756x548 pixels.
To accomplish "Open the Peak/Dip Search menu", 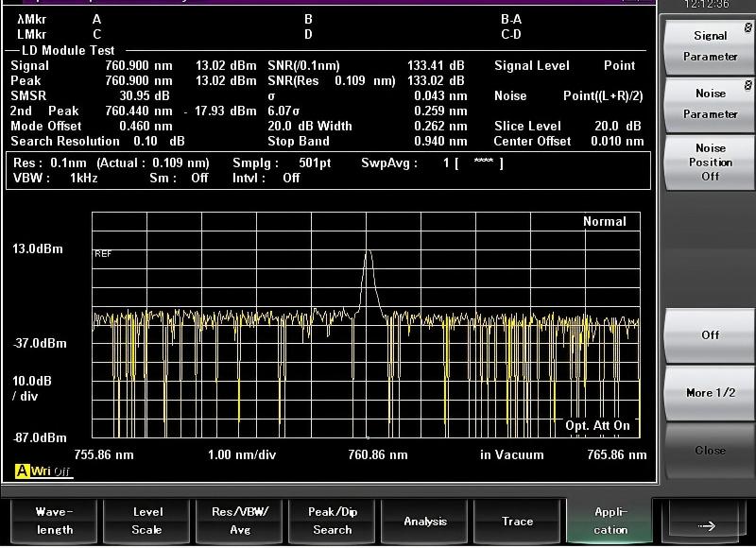I will tap(333, 521).
